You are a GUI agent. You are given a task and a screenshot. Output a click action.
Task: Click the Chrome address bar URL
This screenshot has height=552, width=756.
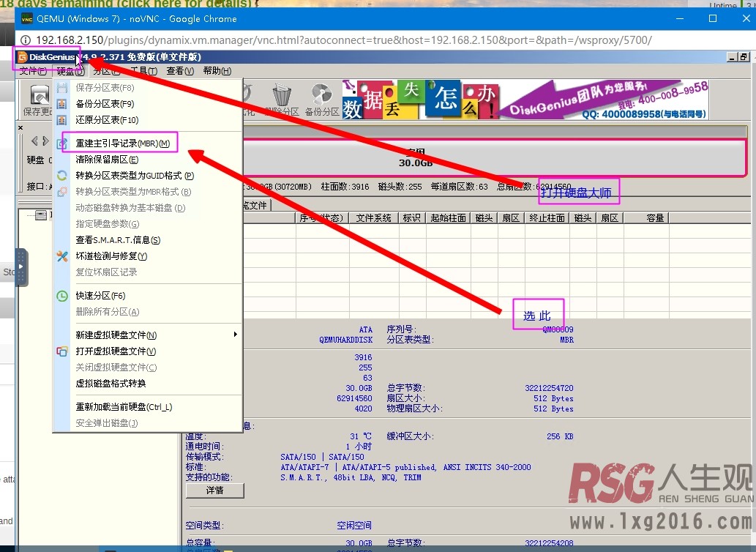344,40
